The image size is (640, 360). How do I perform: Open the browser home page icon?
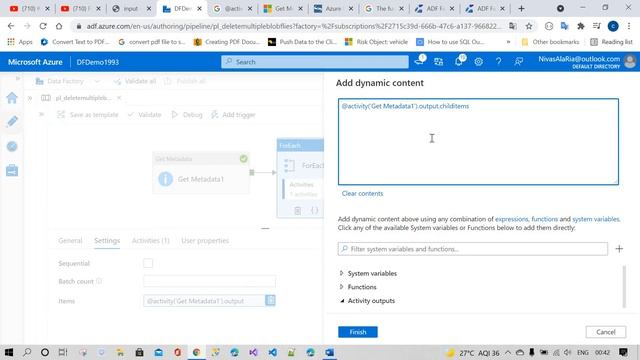click(59, 26)
